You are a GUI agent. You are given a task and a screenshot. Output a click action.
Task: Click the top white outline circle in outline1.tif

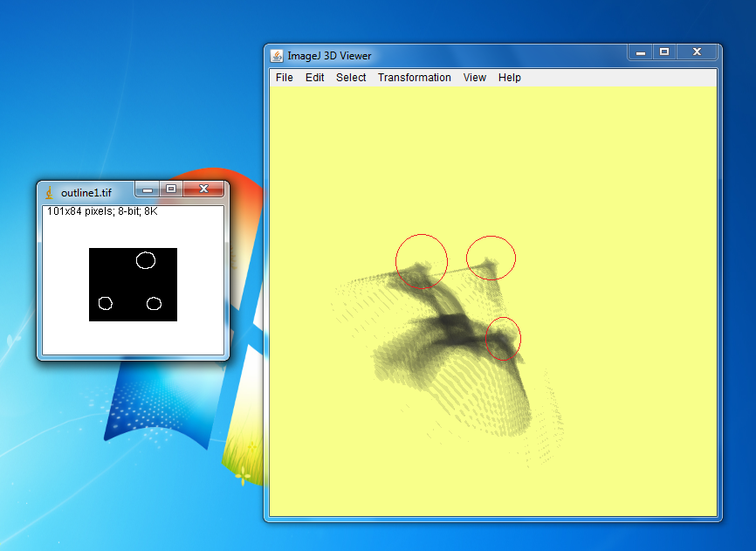[x=146, y=260]
